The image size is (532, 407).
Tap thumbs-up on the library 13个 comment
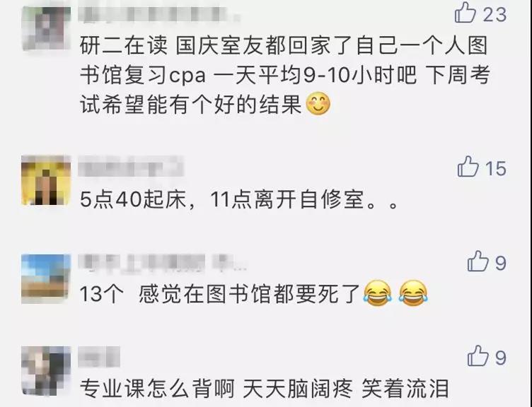[x=478, y=261]
